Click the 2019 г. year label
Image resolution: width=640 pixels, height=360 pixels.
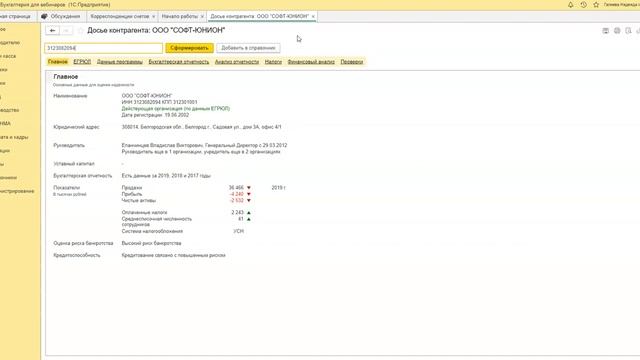[x=278, y=188]
